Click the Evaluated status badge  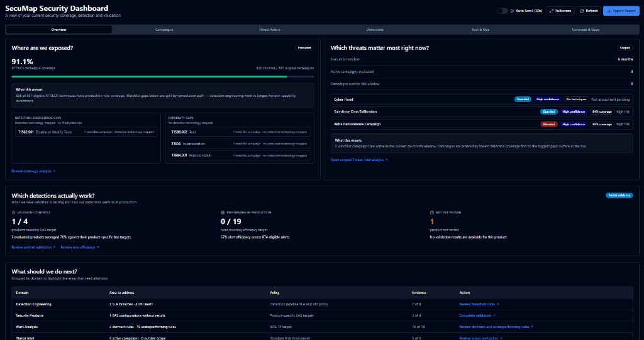pyautogui.click(x=304, y=48)
